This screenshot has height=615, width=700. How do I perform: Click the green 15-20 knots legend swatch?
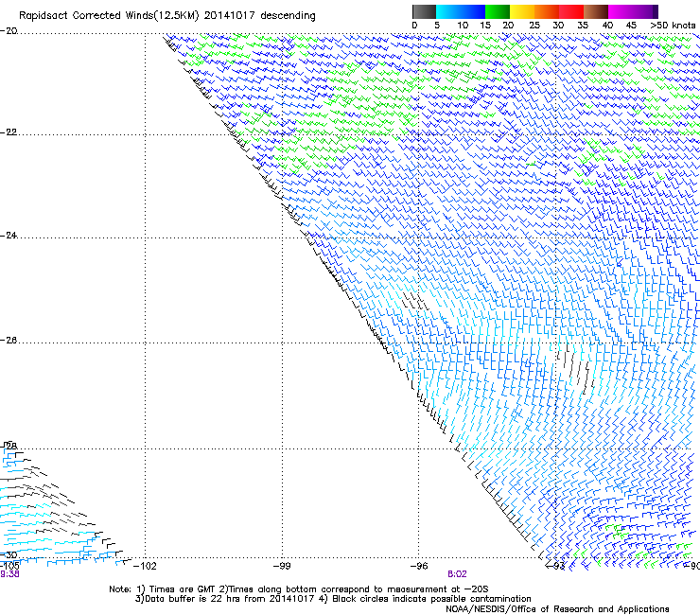498,11
